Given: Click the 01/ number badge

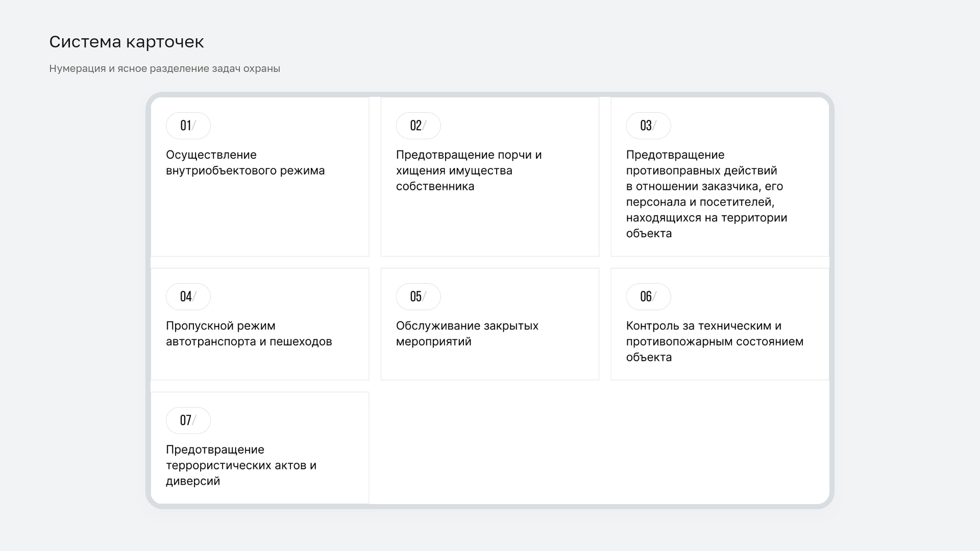Looking at the screenshot, I should 188,126.
